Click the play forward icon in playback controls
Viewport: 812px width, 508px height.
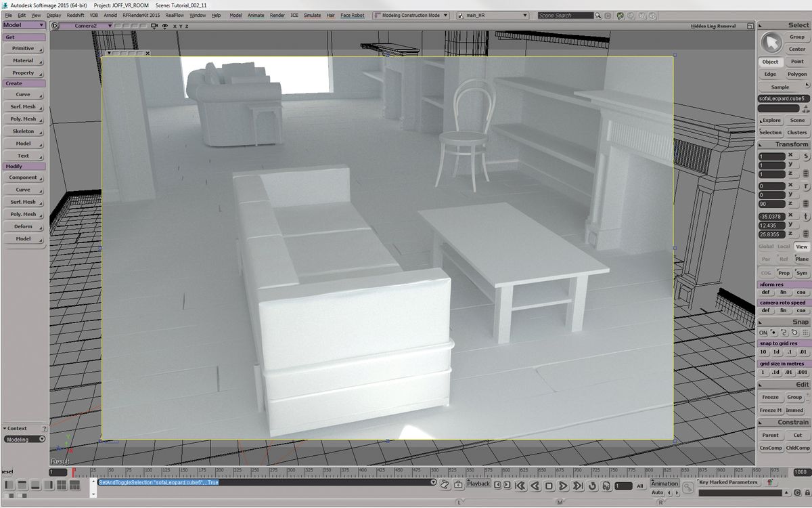coord(563,486)
